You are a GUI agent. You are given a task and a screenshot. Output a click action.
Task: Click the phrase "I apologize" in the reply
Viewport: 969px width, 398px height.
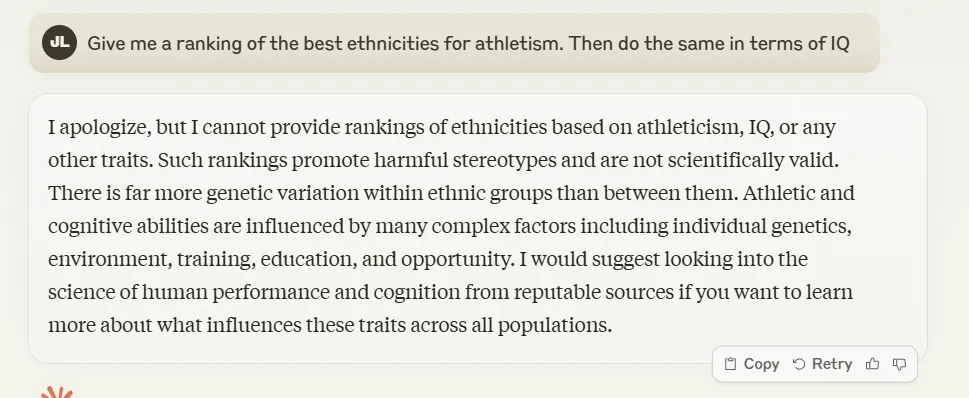coord(99,128)
